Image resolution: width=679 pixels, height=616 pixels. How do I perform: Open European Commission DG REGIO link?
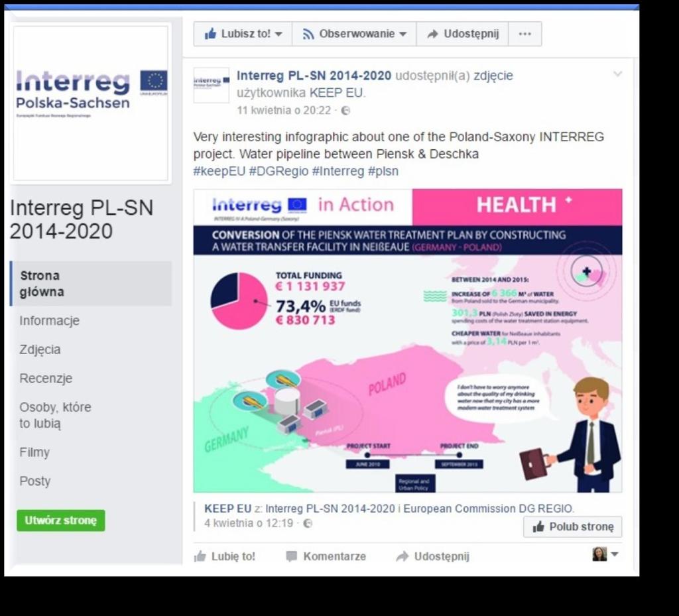488,509
